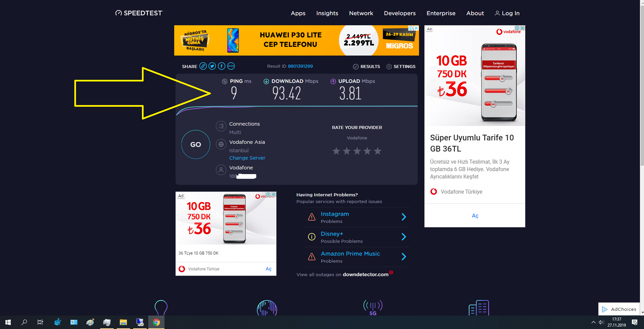Click the volume icon in system tray
This screenshot has height=329, width=644.
[601, 322]
